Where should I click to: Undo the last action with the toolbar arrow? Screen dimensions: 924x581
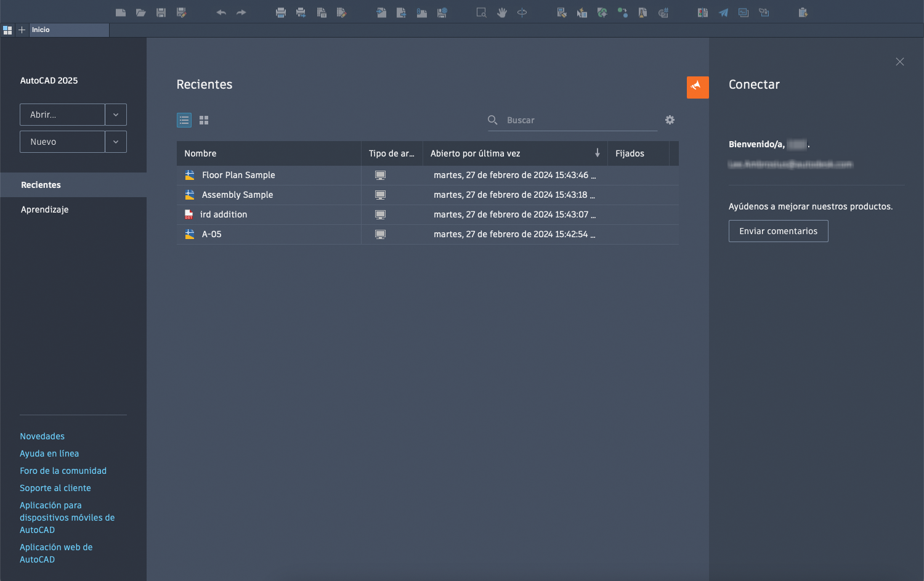[x=221, y=12]
